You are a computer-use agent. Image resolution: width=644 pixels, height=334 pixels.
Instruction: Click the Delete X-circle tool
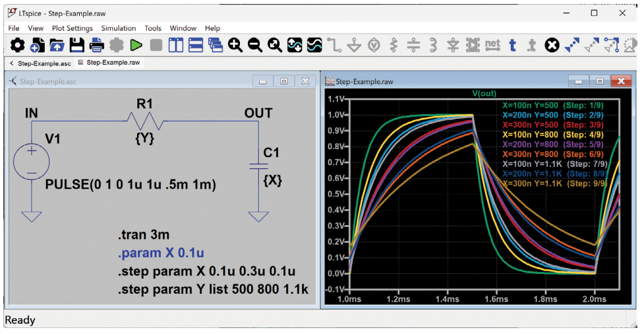(x=552, y=45)
